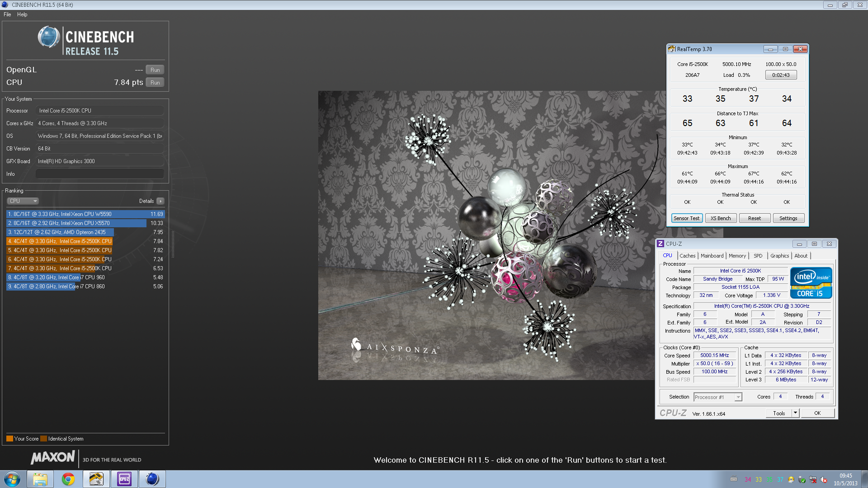This screenshot has width=868, height=488.
Task: Select the i5-2500K row scoring 7.24
Action: coord(85,259)
